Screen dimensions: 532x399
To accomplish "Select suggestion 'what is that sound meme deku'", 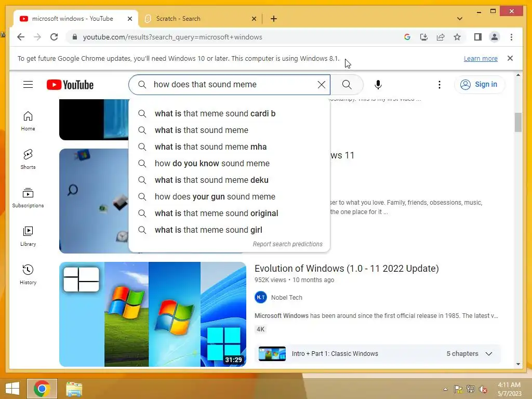I will point(229,180).
